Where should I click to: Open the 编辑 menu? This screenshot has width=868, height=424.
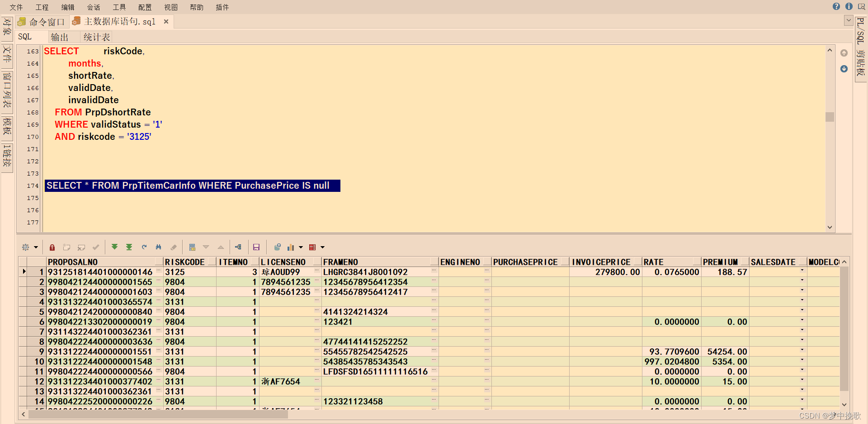[x=68, y=7]
